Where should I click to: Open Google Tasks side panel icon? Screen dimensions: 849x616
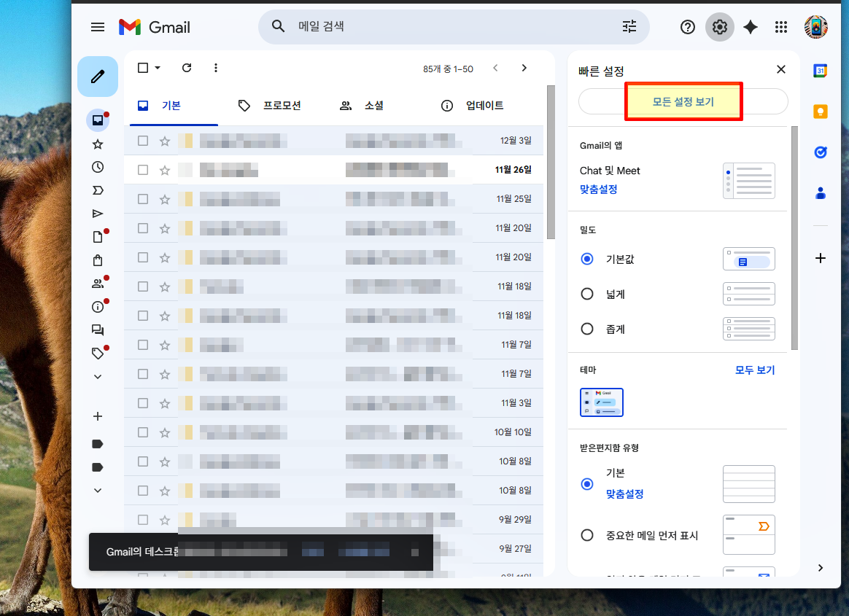[x=821, y=152]
